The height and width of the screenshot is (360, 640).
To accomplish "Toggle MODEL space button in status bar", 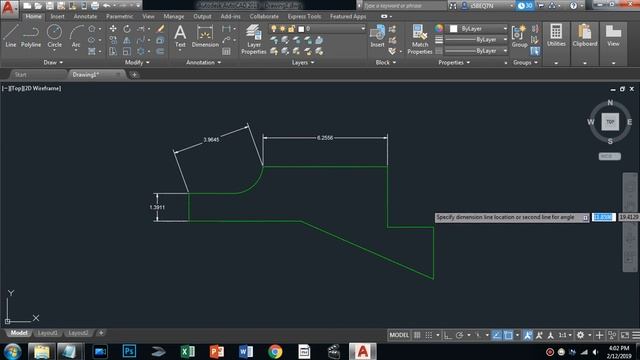I will pos(399,335).
